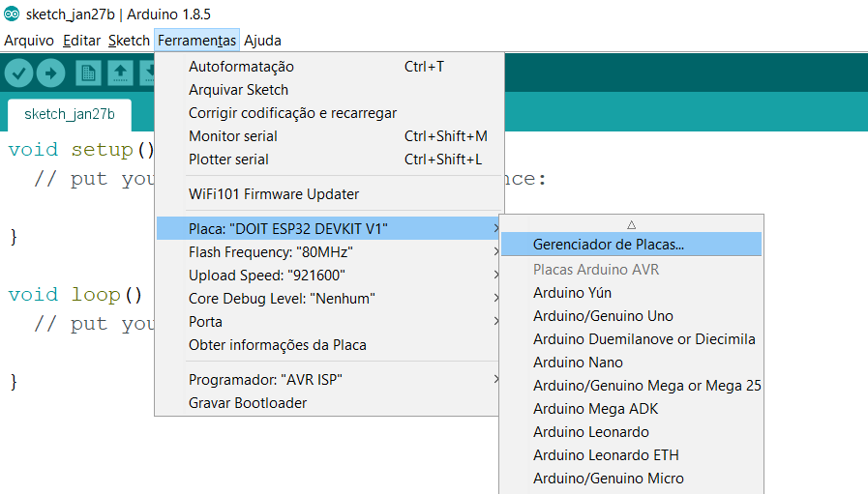Expand the Upload Speed 921600 submenu
The width and height of the screenshot is (868, 494).
click(329, 276)
